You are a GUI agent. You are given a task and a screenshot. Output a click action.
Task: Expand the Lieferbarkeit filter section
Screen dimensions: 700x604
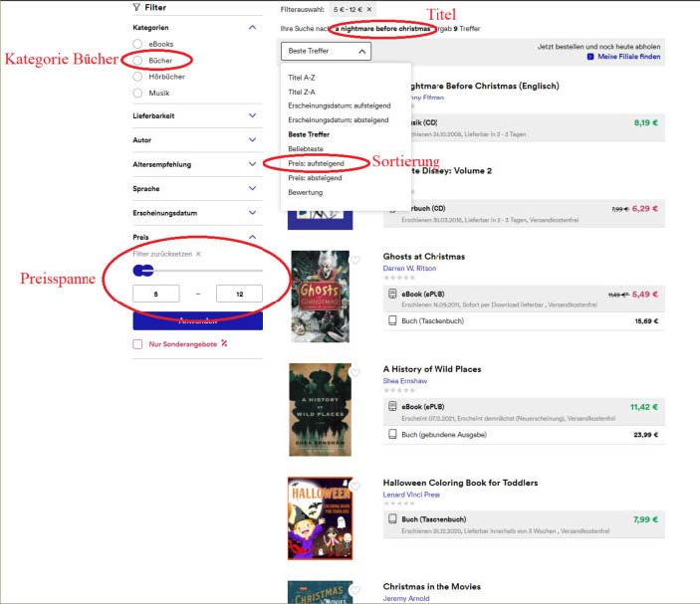point(252,115)
